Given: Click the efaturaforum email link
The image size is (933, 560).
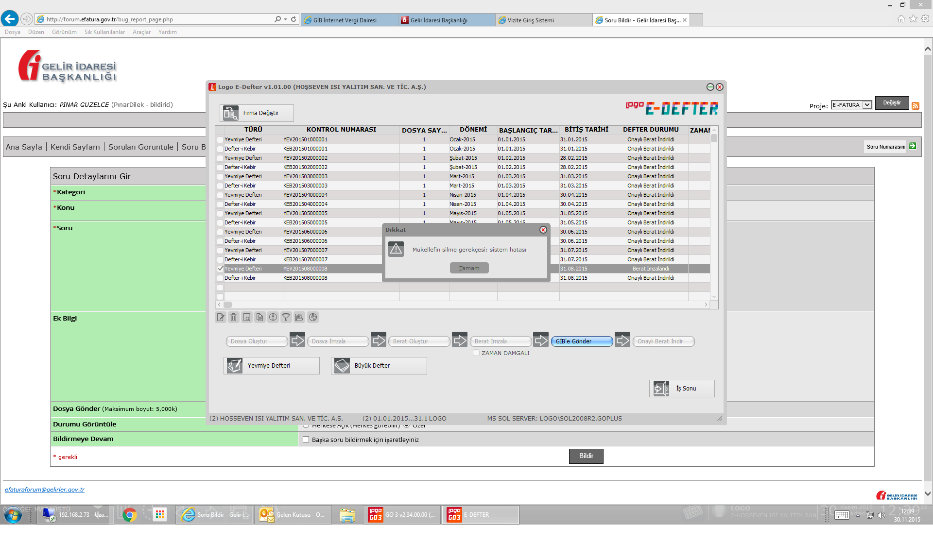Looking at the screenshot, I should [45, 490].
